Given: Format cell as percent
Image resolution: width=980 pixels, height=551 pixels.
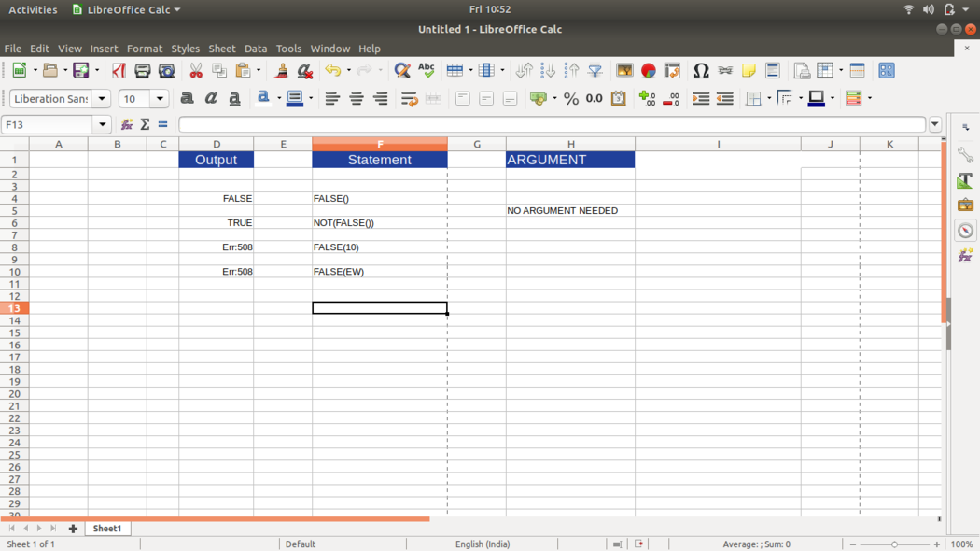Looking at the screenshot, I should [x=571, y=99].
